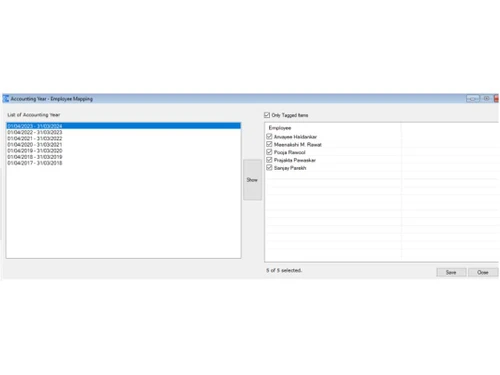The height and width of the screenshot is (375, 500).
Task: Click the Sanjay Parekh name text
Action: pos(290,168)
